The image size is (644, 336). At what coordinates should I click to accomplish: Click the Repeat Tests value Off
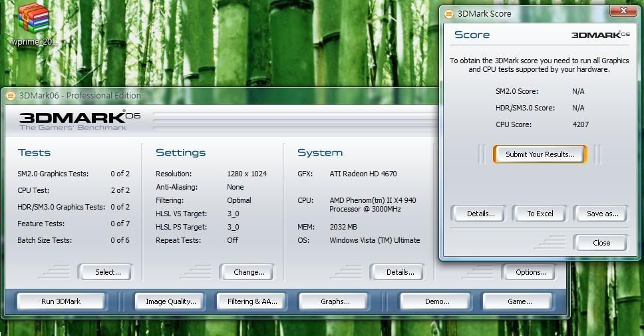232,240
